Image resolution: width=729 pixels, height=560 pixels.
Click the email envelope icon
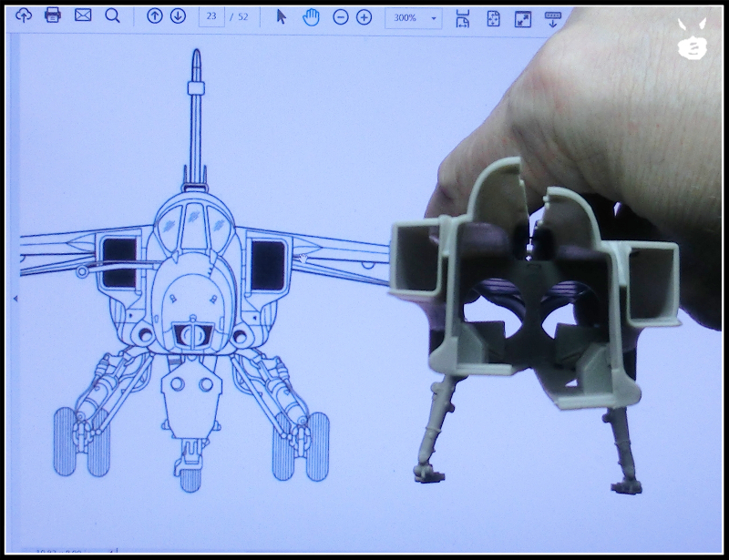(83, 15)
